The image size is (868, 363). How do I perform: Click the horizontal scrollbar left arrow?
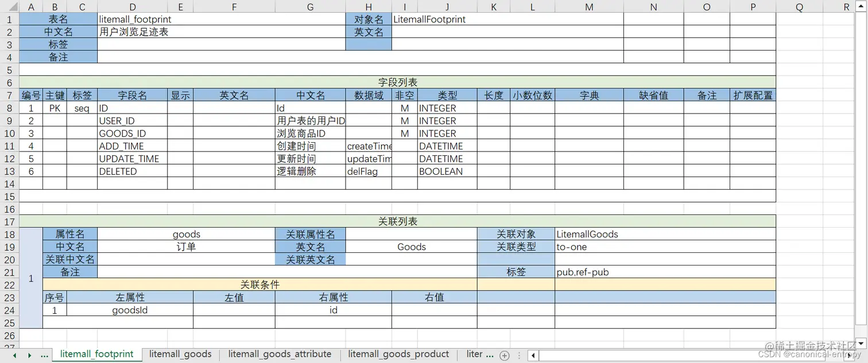pos(533,356)
